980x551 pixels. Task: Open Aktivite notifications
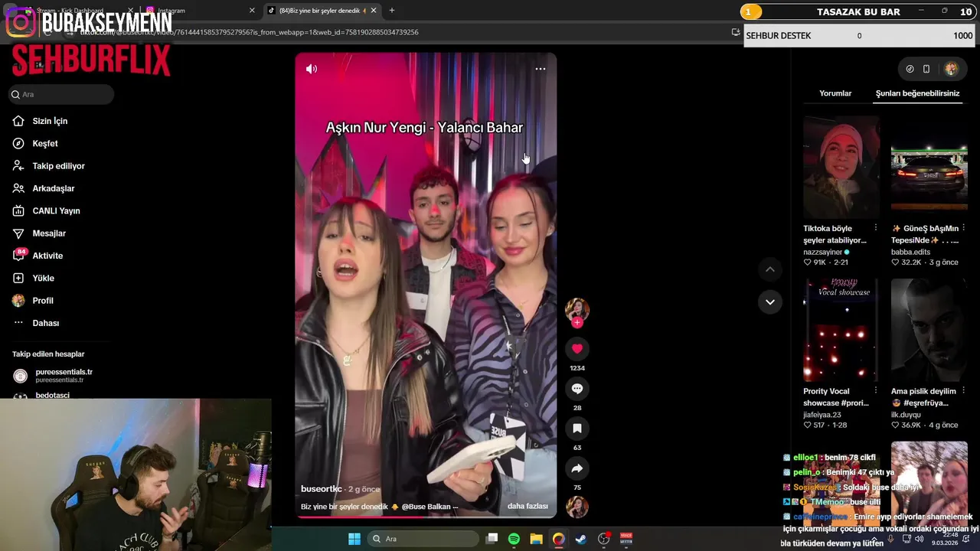[x=47, y=256]
